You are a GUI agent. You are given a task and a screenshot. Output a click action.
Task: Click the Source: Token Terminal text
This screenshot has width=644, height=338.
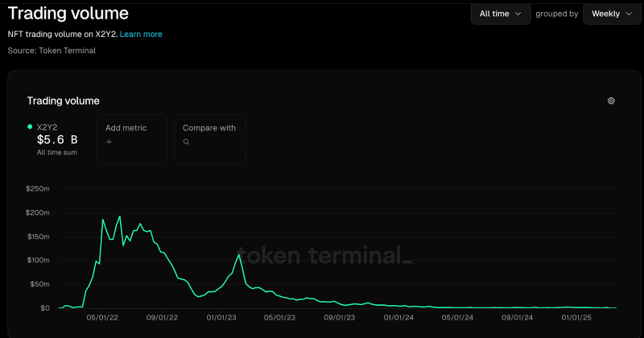(52, 50)
